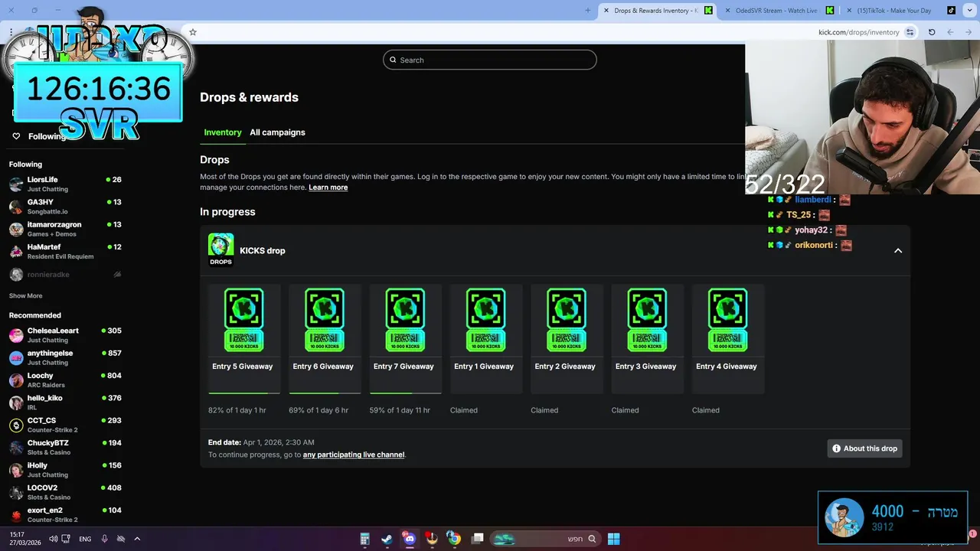Reload the page with refresh icon

pyautogui.click(x=932, y=32)
